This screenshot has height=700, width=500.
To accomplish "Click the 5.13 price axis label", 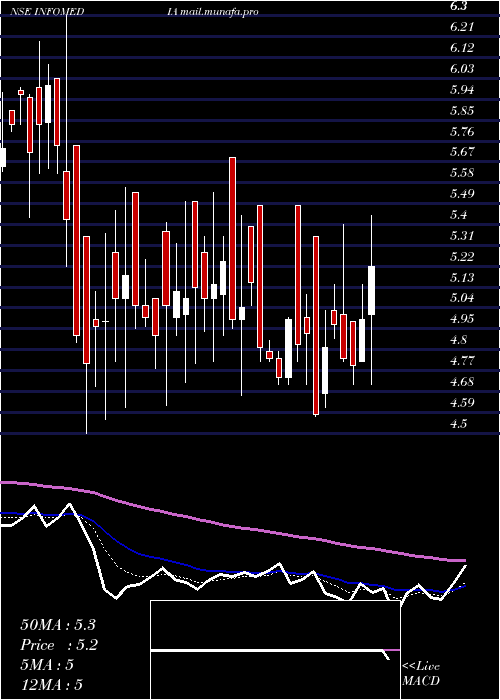I will point(462,278).
